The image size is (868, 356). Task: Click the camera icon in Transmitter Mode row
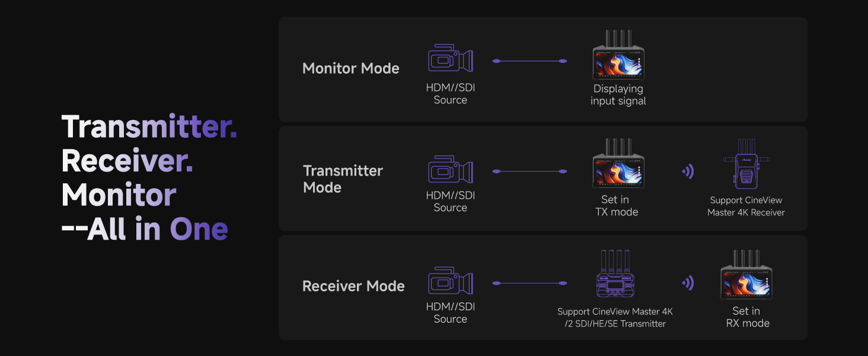(450, 169)
